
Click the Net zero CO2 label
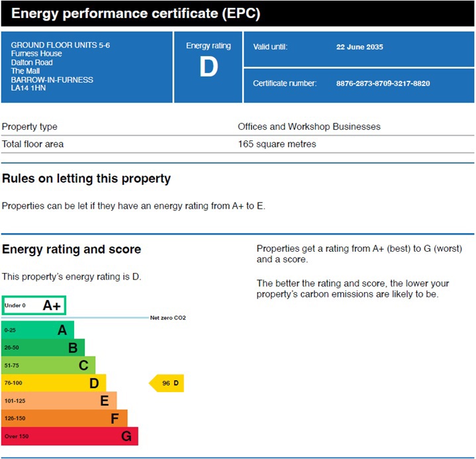pyautogui.click(x=168, y=318)
